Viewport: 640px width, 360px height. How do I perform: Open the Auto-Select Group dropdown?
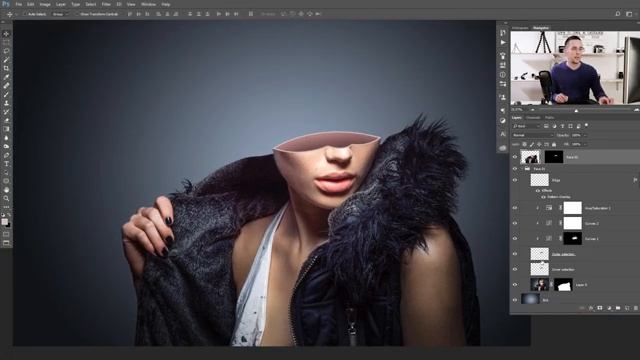(60, 14)
